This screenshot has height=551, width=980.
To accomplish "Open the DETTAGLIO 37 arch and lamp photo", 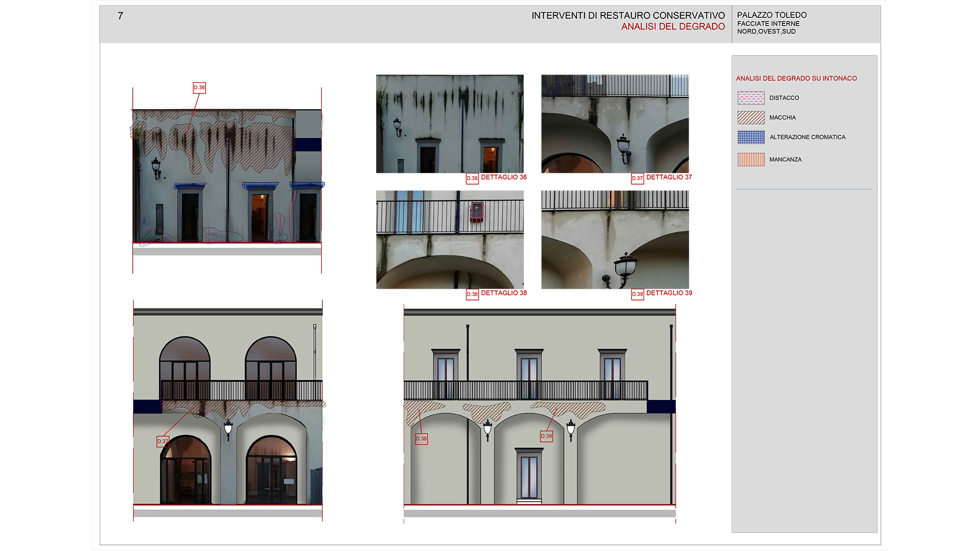I will [x=615, y=124].
